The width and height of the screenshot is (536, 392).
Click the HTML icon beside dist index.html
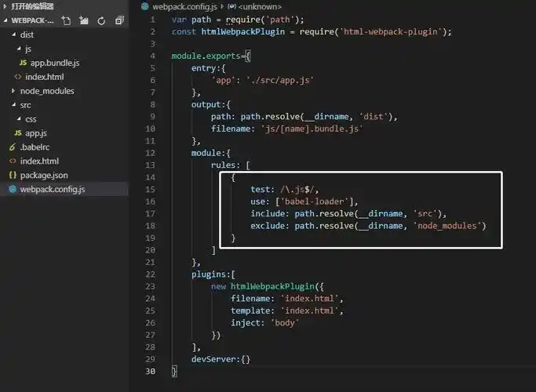pos(18,77)
